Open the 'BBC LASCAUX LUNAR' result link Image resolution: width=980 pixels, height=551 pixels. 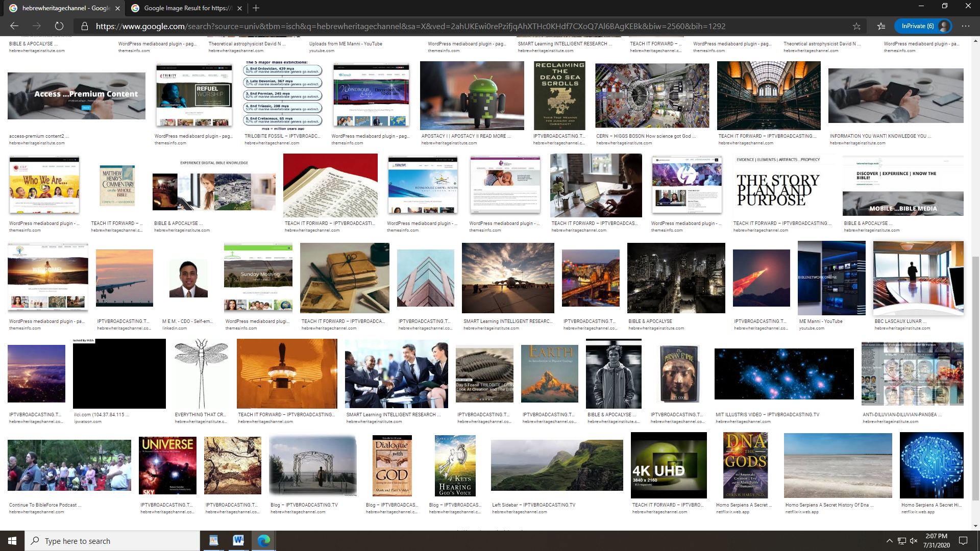pos(900,321)
